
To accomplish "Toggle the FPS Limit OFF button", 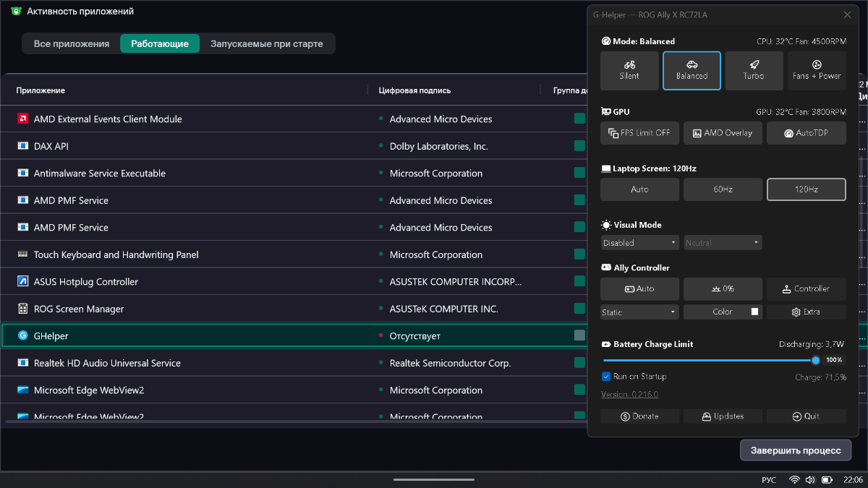I will [640, 133].
